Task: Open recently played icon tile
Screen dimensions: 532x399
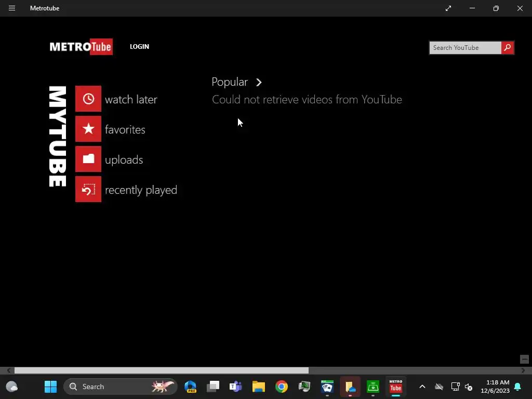Action: 88,189
